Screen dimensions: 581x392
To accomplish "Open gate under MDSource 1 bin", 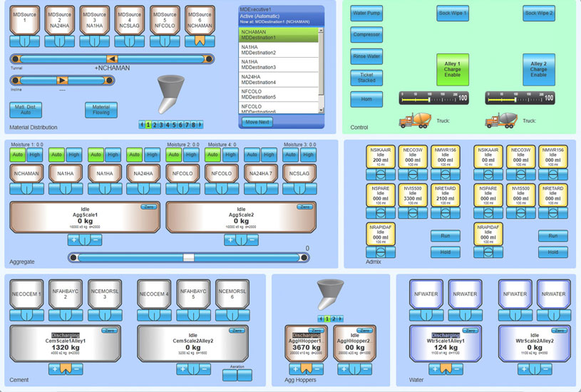I will click(x=24, y=41).
